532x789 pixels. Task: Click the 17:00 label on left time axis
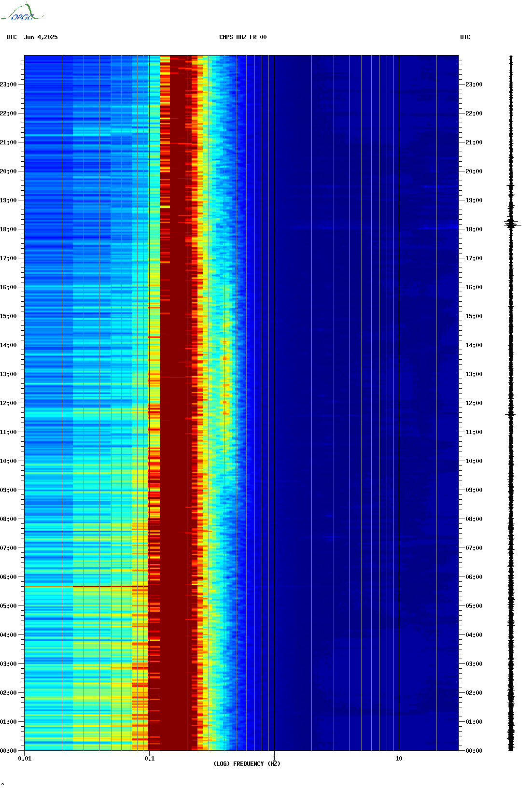[9, 258]
